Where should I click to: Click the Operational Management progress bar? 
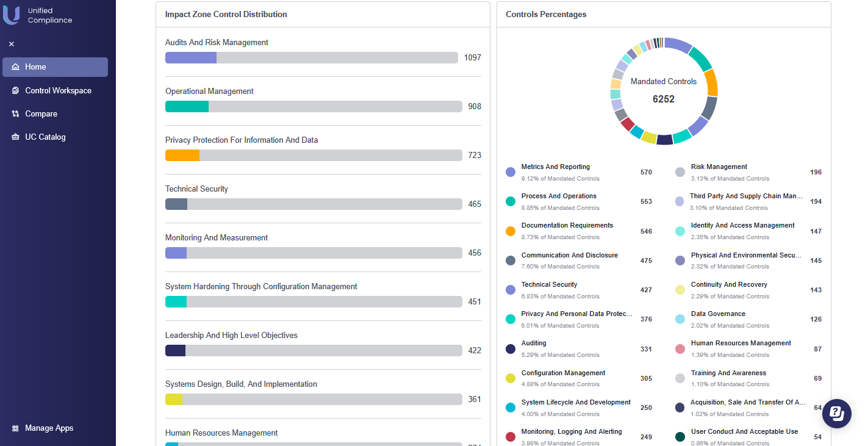(x=314, y=107)
